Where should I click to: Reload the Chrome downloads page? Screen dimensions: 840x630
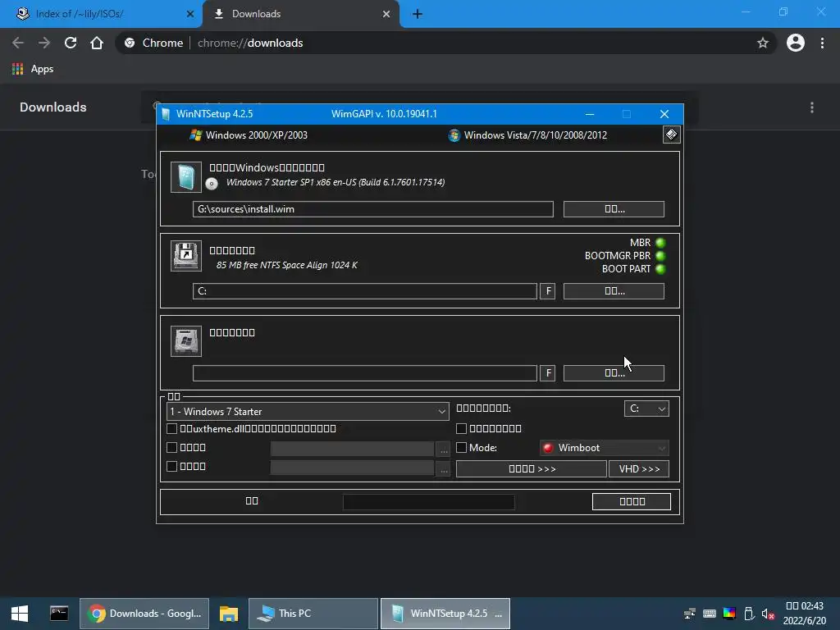71,43
